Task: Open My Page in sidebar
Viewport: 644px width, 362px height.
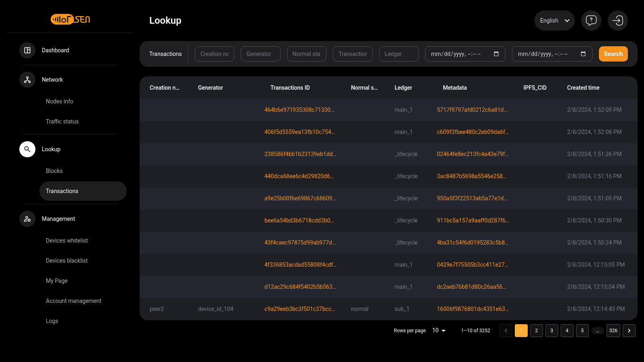Action: pos(57,281)
